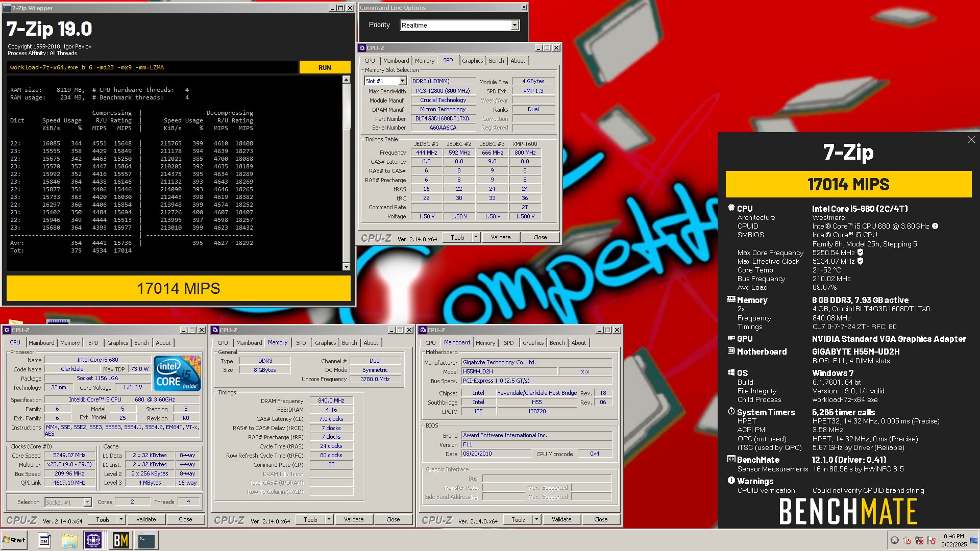
Task: Click Validate in the SPD CPU-Z window
Action: point(501,237)
